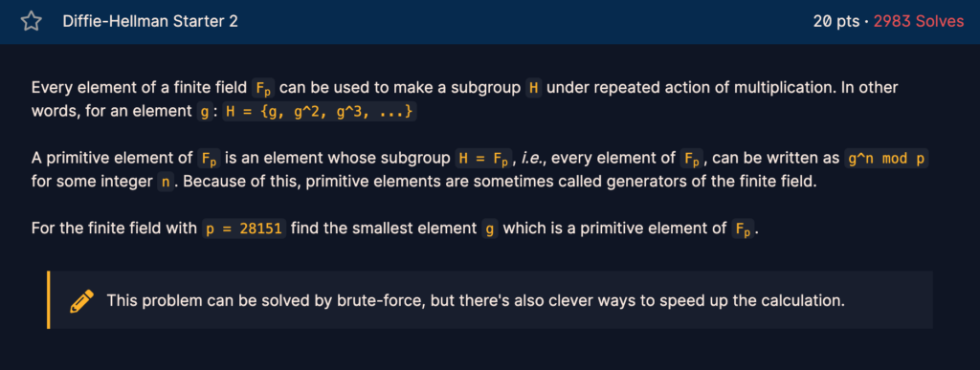The height and width of the screenshot is (370, 980).
Task: Click the g^n mod p code snippet
Action: [x=886, y=159]
